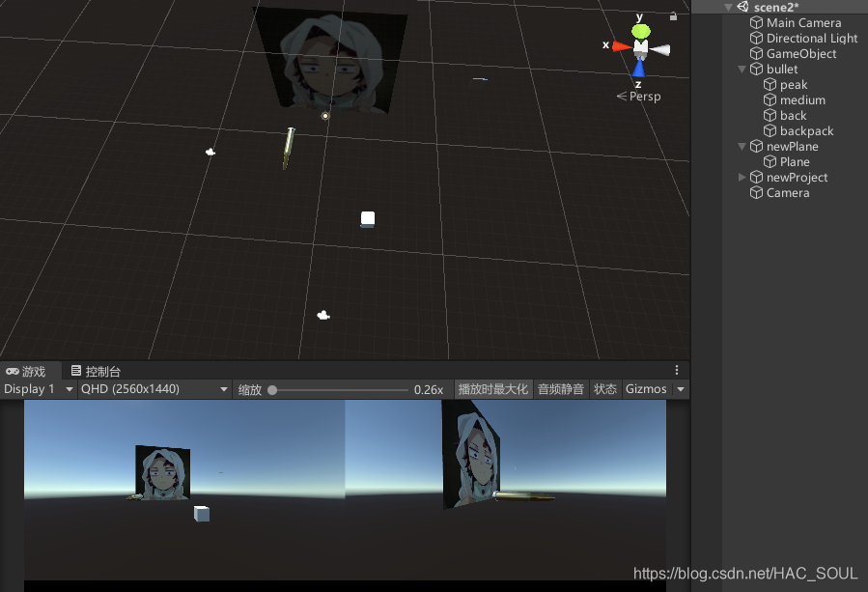
Task: Expand the newProject object
Action: (x=742, y=177)
